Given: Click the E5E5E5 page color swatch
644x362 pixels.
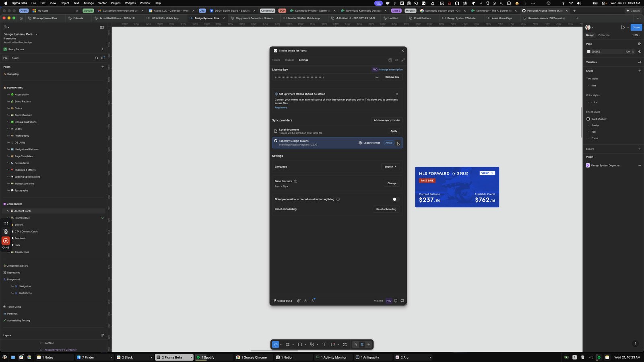Looking at the screenshot, I should point(588,51).
